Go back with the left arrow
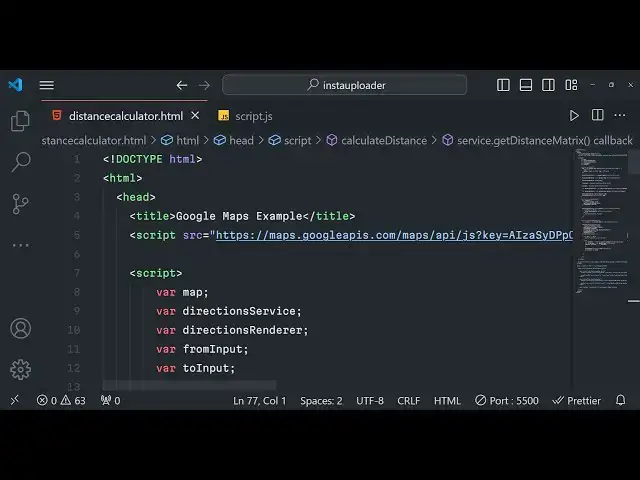Screen dimensions: 640x480 pyautogui.click(x=182, y=85)
